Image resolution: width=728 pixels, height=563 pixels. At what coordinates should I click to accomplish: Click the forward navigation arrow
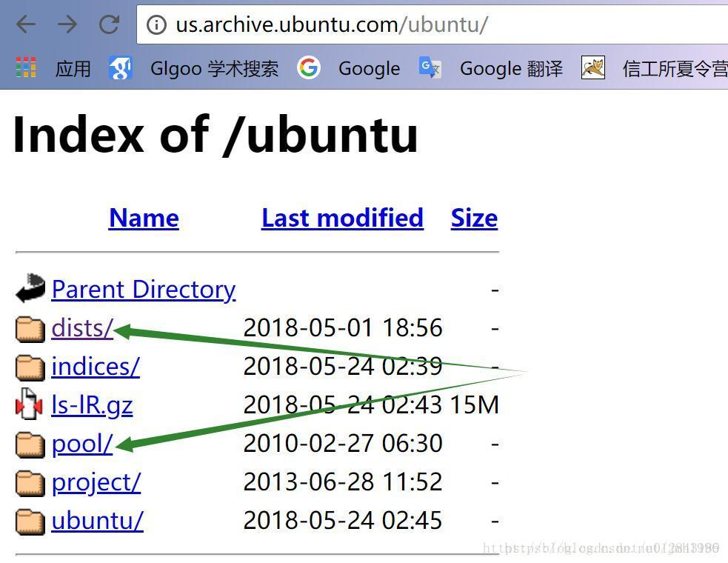pyautogui.click(x=67, y=24)
